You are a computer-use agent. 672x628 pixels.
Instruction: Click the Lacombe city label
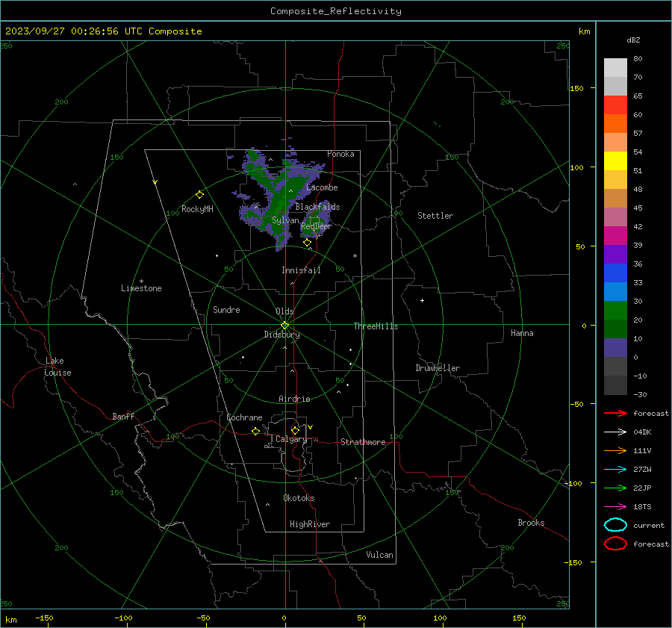pos(322,187)
